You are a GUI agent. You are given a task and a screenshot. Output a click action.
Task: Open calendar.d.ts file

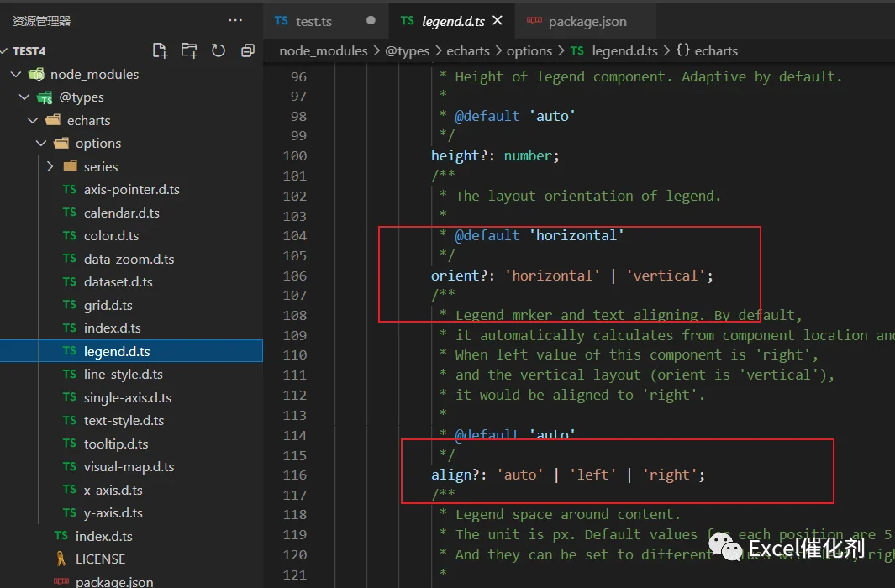coord(131,213)
